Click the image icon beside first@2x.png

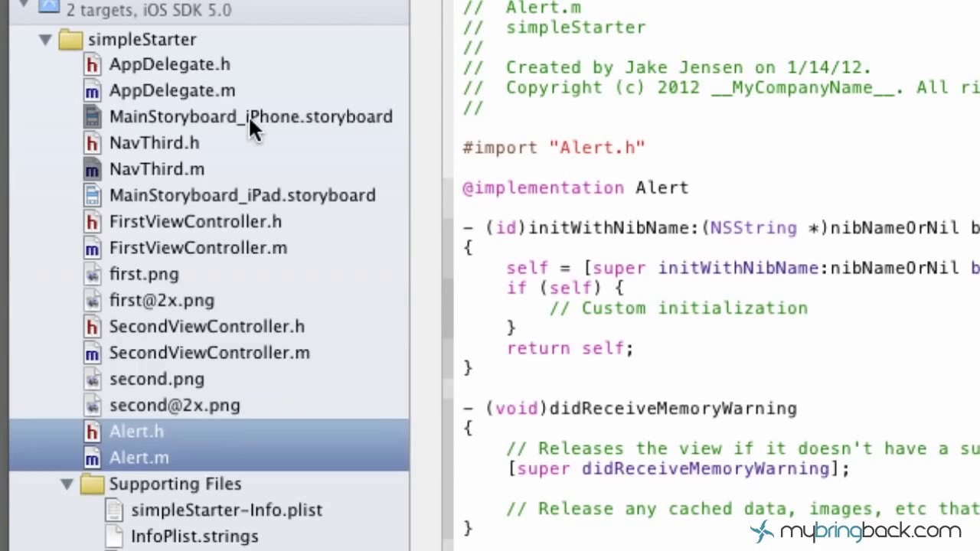click(92, 301)
